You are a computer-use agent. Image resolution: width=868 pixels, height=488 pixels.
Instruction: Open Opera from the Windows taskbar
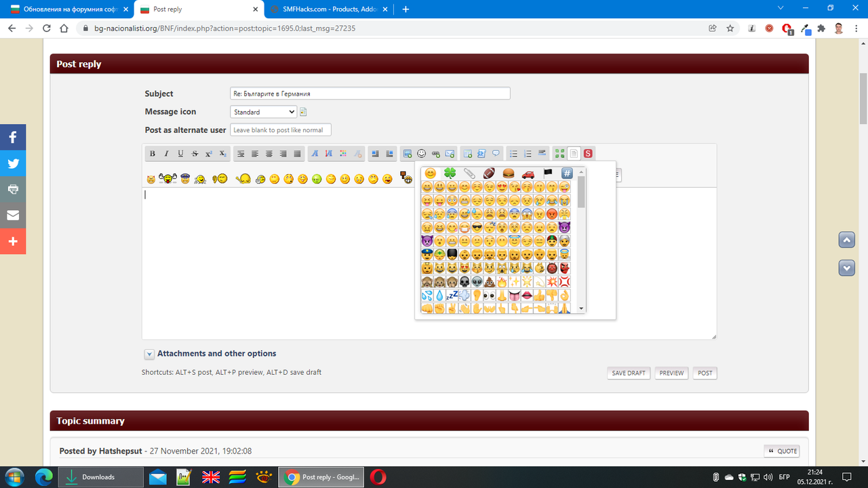[x=378, y=477]
